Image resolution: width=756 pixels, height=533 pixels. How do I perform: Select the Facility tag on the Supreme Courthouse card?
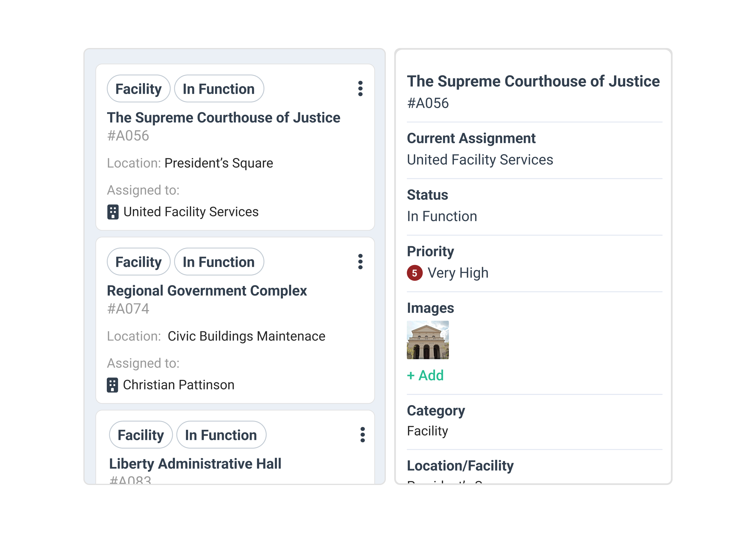pos(138,89)
